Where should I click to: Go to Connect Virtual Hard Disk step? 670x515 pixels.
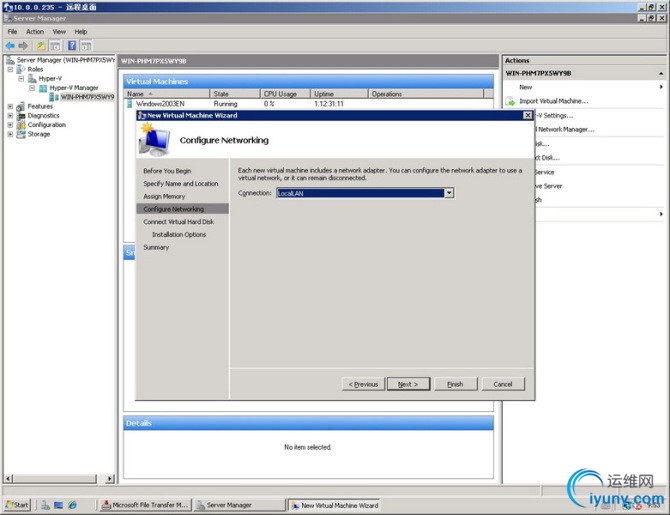point(179,222)
